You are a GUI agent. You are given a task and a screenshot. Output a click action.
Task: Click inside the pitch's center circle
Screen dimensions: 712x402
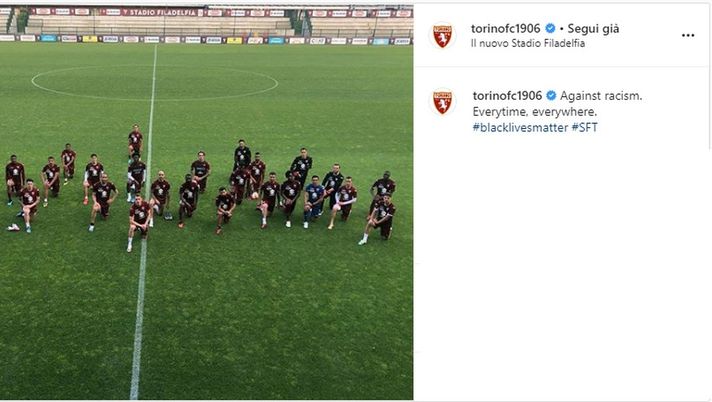154,83
